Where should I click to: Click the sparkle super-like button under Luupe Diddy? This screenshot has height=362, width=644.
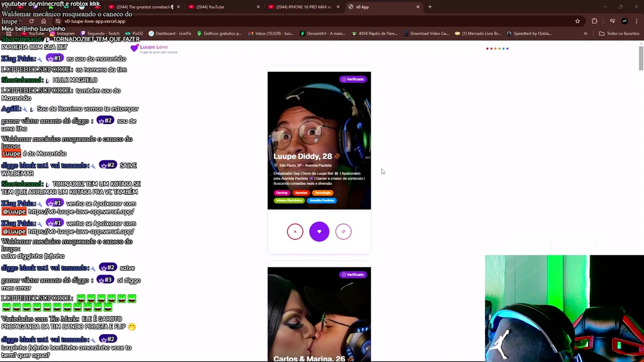(x=343, y=231)
